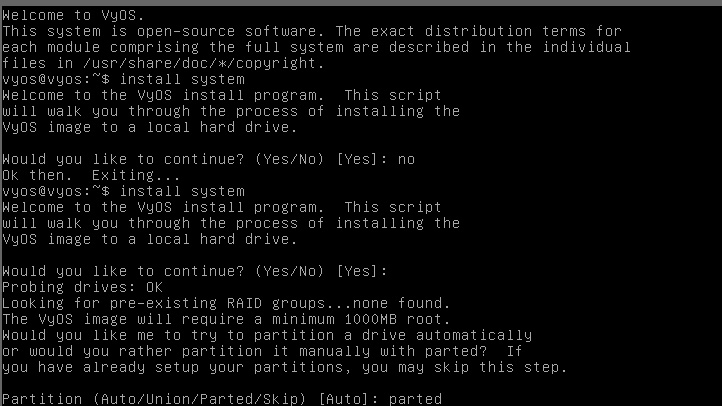Click the second 'vyos@vyos:~$' prompt

(x=56, y=191)
